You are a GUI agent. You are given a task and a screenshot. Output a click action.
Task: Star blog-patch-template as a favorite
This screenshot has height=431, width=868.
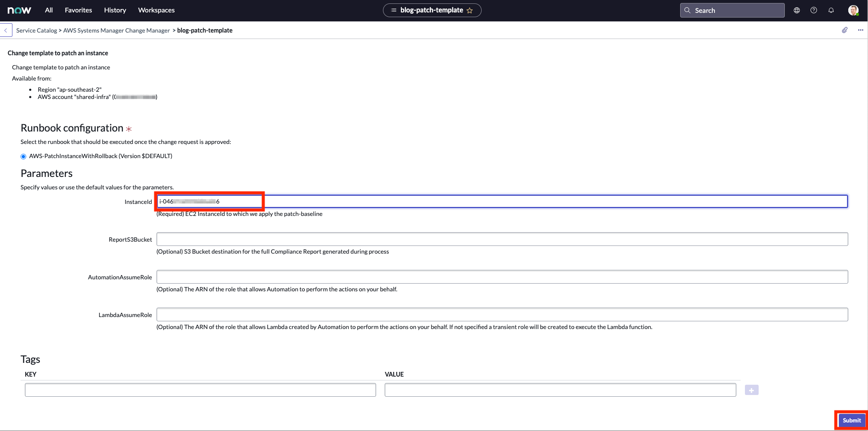coord(470,10)
